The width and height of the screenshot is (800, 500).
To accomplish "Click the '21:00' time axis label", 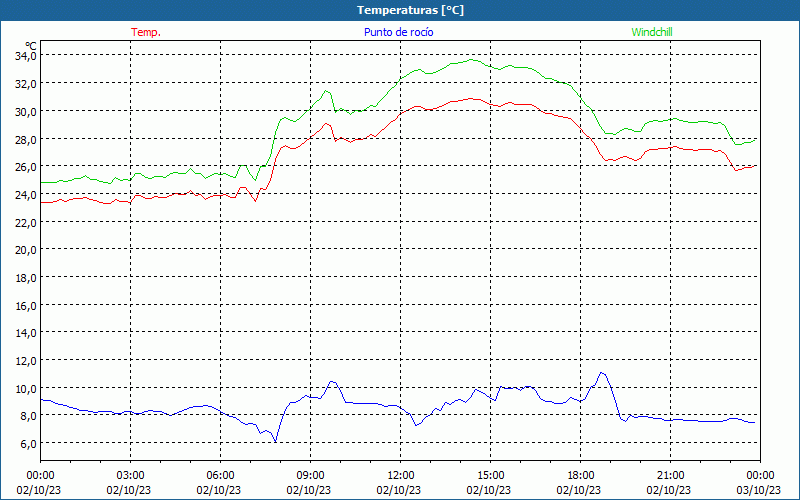I will (x=670, y=476).
